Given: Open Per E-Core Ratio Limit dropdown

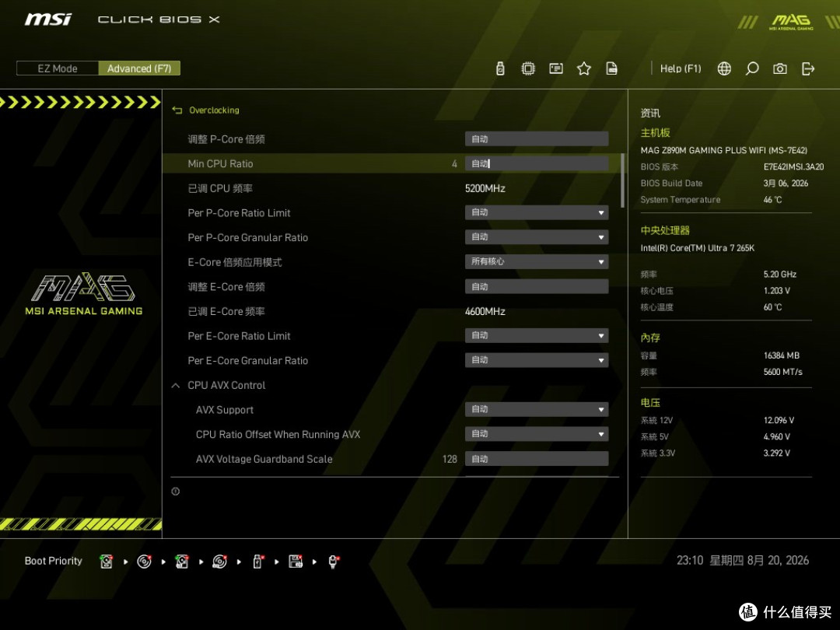Looking at the screenshot, I should [x=536, y=336].
